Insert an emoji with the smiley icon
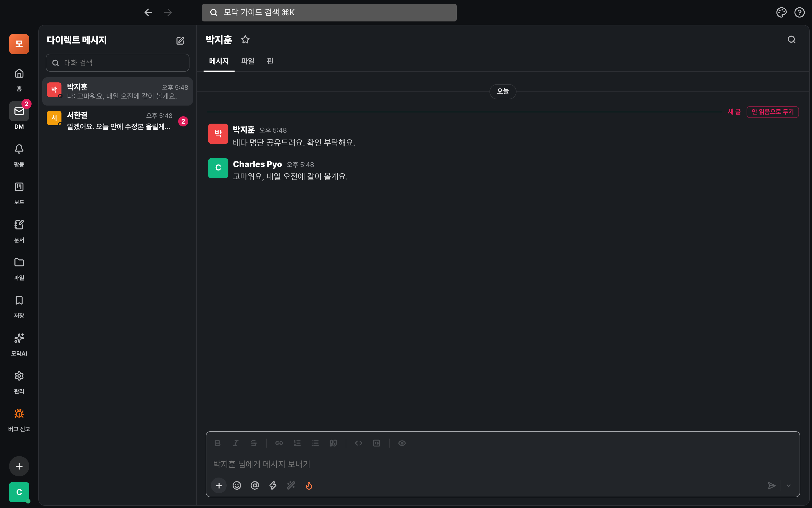 (237, 485)
